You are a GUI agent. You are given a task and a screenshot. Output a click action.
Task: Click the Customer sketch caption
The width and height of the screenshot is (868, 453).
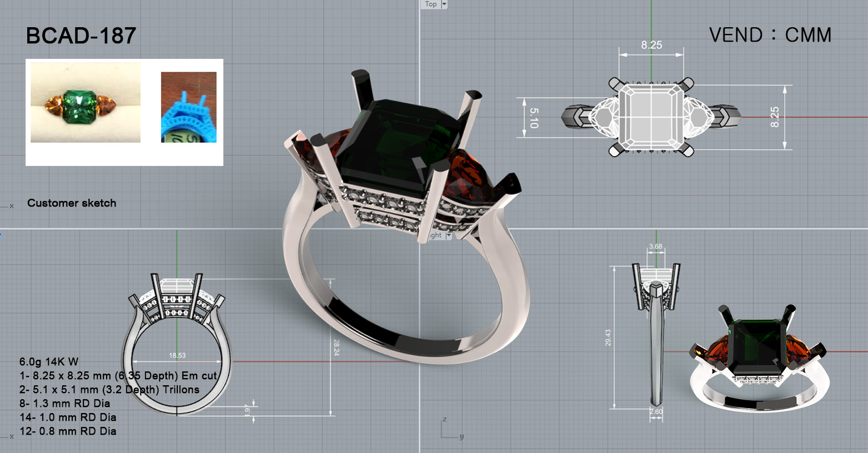click(x=72, y=203)
